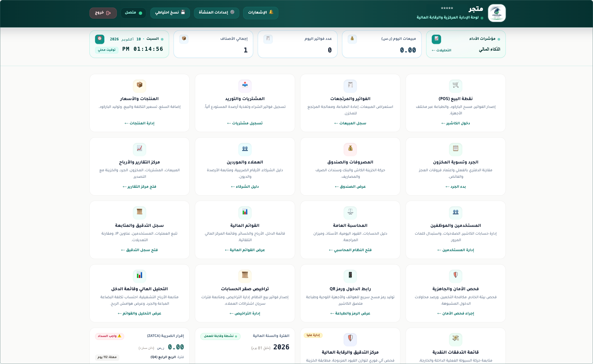Click the floppy disk icon in نسخ احتياطي
This screenshot has width=593, height=364.
(x=183, y=12)
